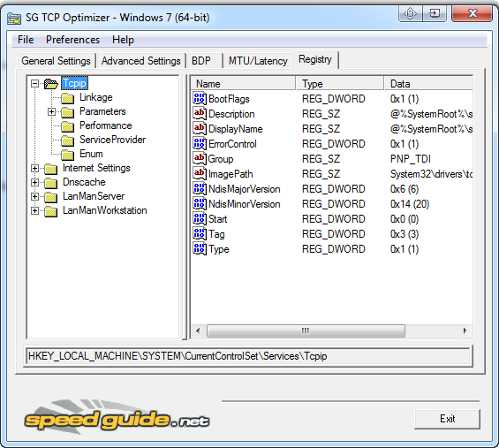Switch to the Advanced Settings tab

(141, 60)
